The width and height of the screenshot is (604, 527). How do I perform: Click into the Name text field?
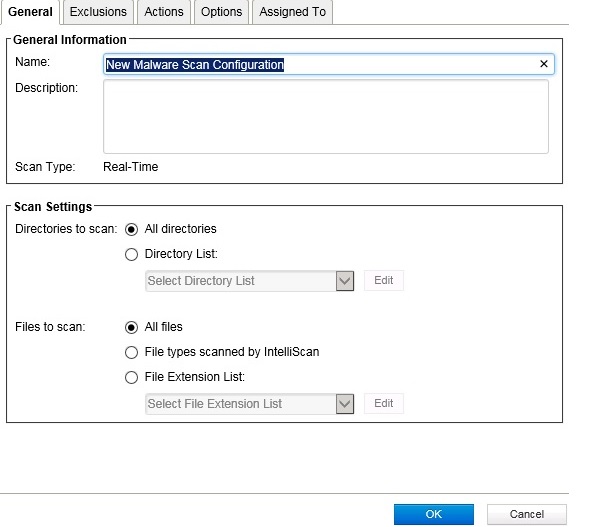(320, 64)
